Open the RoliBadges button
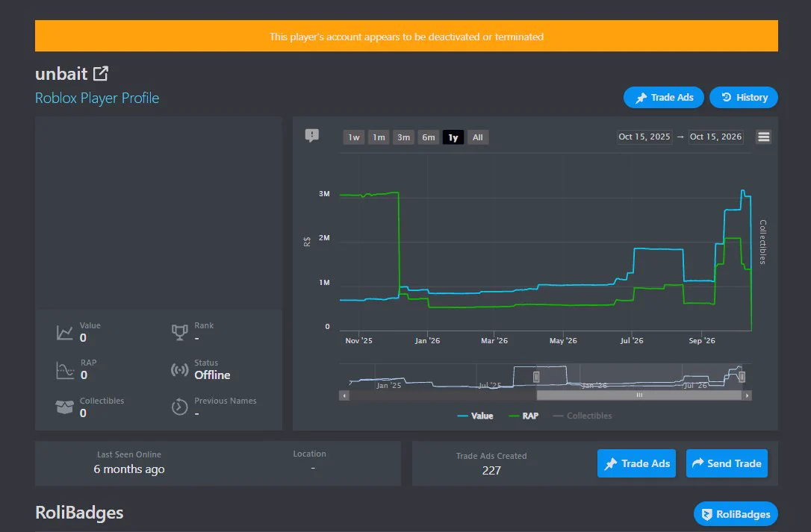The width and height of the screenshot is (811, 532). pos(736,514)
